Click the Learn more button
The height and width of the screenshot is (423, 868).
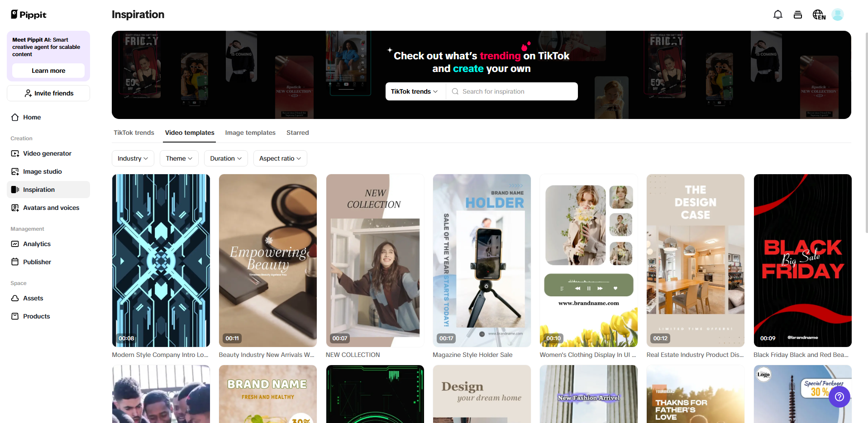click(48, 71)
